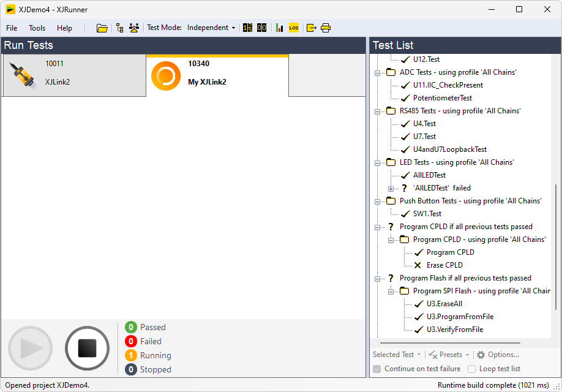This screenshot has width=562, height=392.
Task: Click the bar chart statistics icon
Action: click(x=280, y=28)
